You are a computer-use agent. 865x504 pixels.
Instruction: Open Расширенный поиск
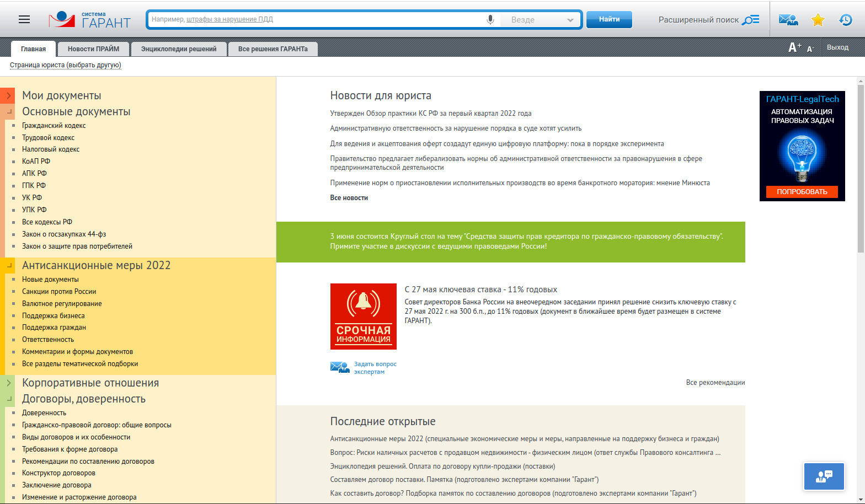(x=708, y=20)
